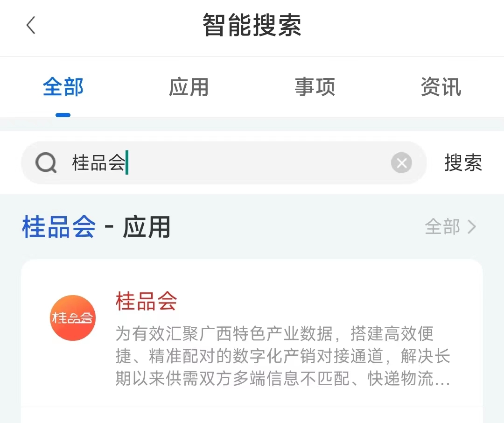Expand results via chevron beside 全部
Image resolution: width=504 pixels, height=423 pixels.
click(x=472, y=227)
